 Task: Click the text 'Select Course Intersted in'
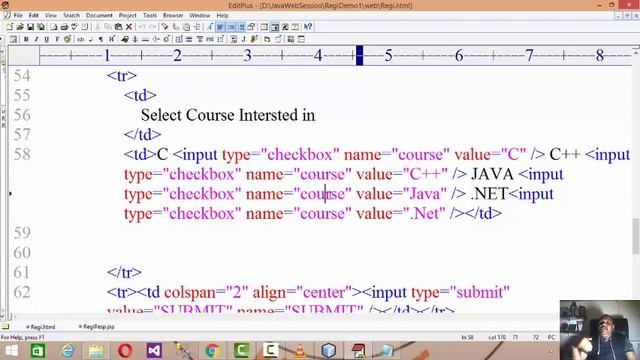click(228, 115)
